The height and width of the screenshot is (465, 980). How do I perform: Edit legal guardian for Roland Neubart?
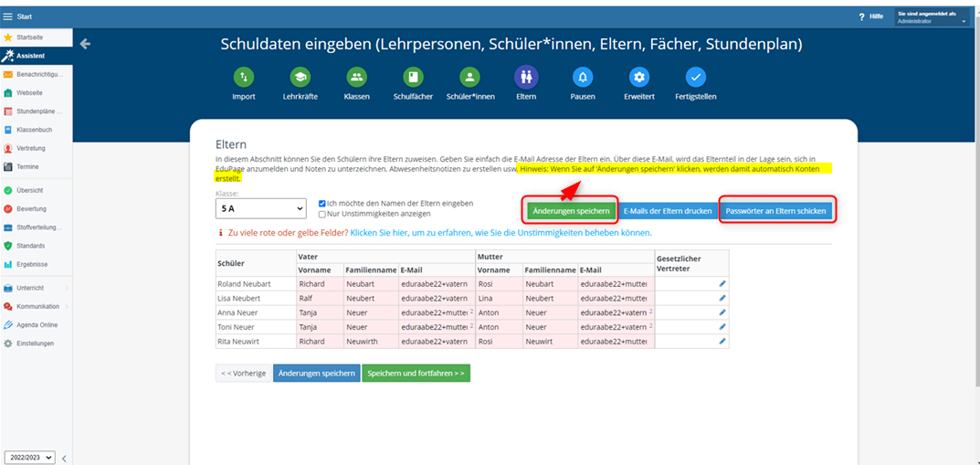point(722,284)
